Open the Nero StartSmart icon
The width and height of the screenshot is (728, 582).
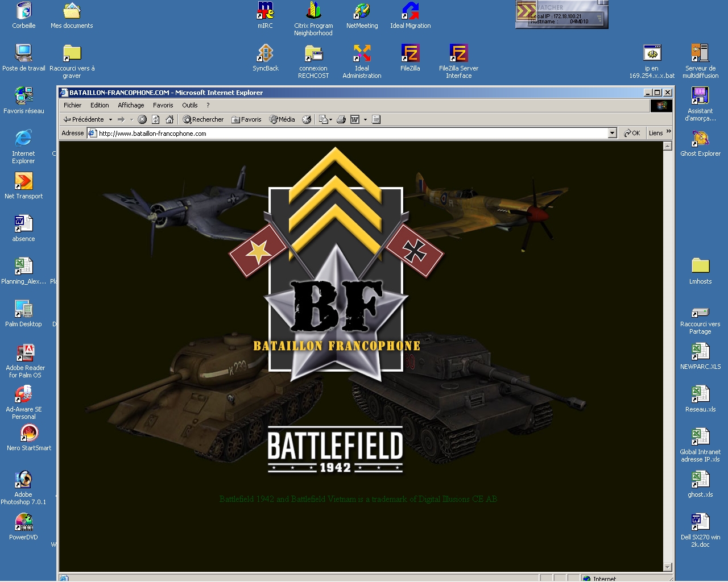(x=29, y=438)
